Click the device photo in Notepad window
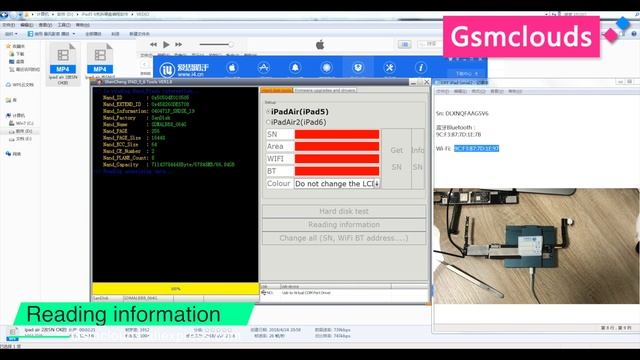This screenshot has width=640, height=360. coord(536,246)
